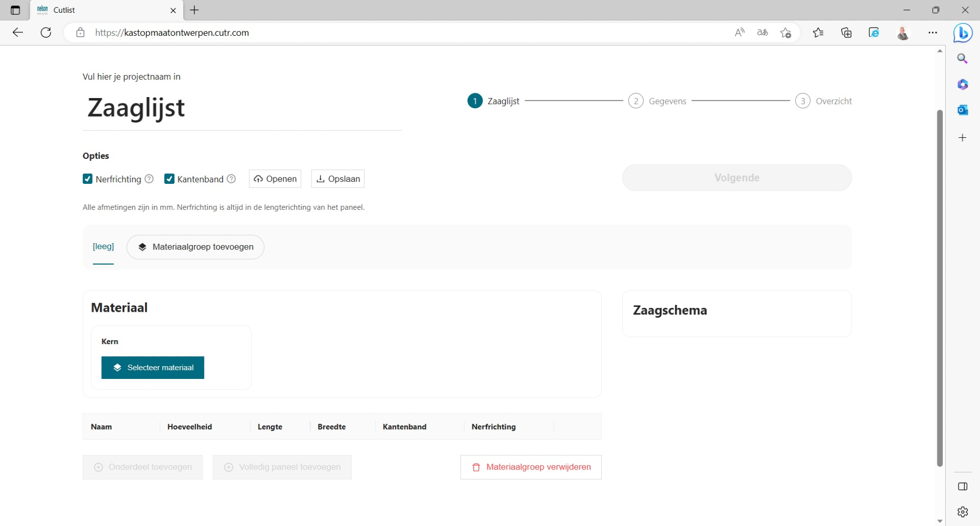
Task: View site info via the lock icon
Action: 80,32
